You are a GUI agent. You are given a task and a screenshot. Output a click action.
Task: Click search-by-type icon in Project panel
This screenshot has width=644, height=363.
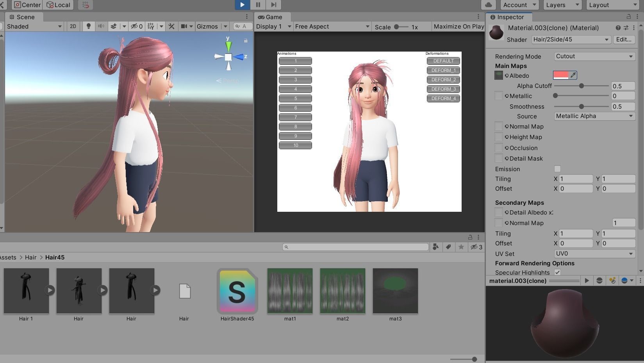point(435,247)
